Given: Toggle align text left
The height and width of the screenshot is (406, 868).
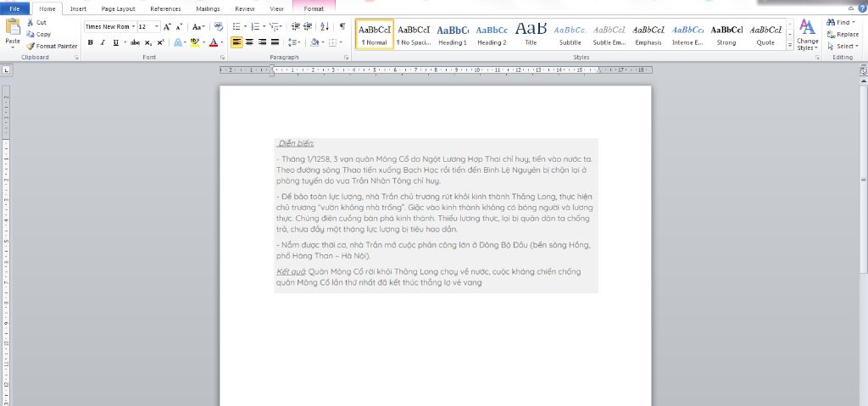Looking at the screenshot, I should pos(237,42).
